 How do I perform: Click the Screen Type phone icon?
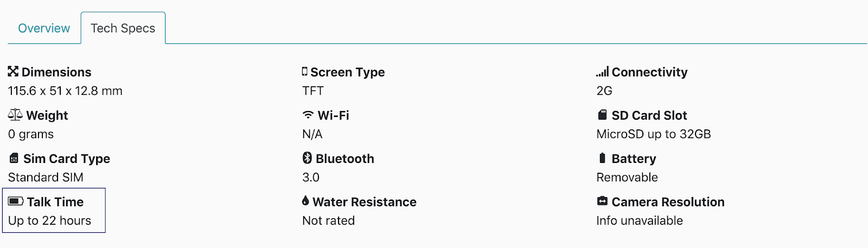pos(305,71)
